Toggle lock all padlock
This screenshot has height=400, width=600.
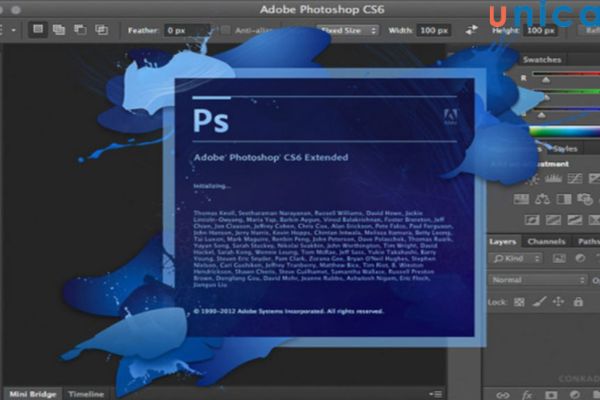click(x=578, y=302)
